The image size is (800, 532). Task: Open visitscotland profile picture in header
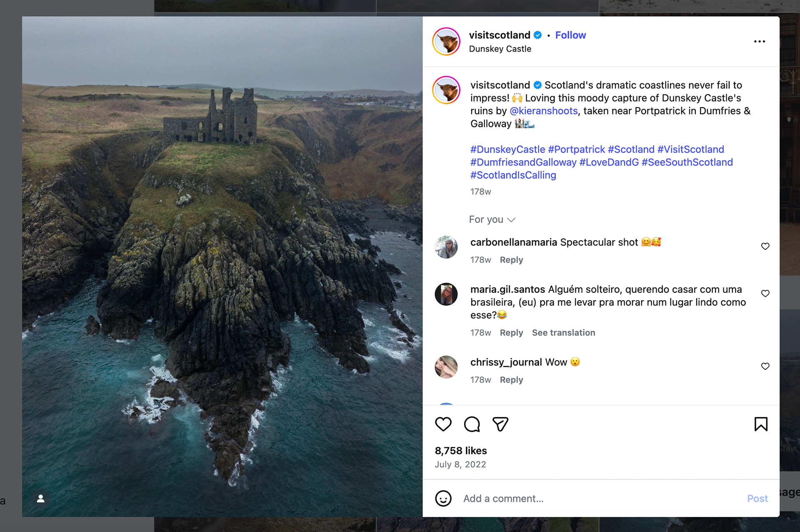446,42
